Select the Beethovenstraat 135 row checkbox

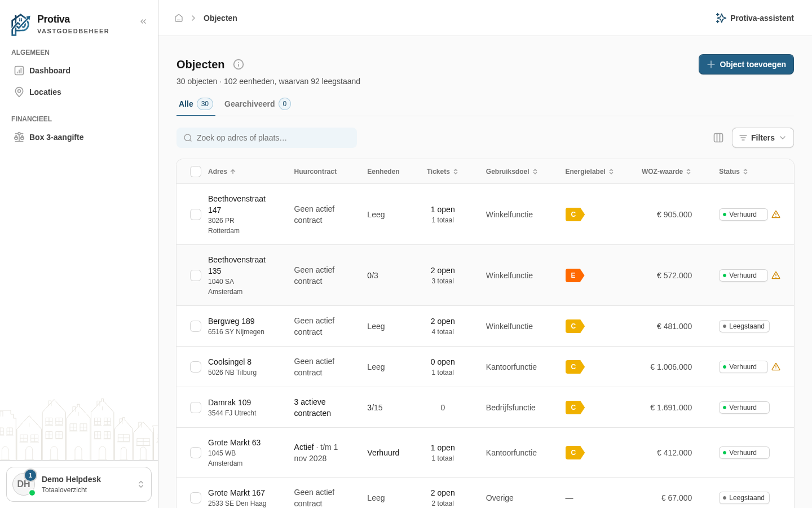196,275
